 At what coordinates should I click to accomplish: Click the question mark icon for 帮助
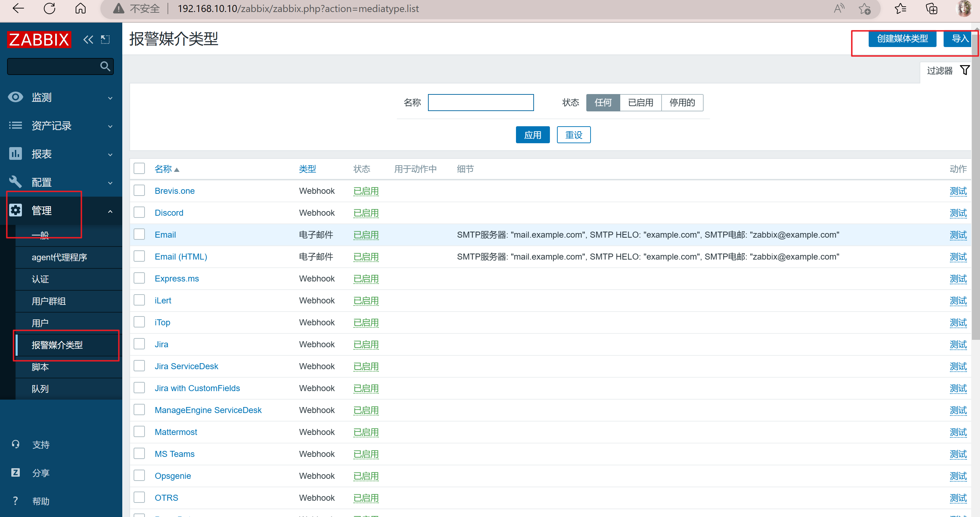click(15, 501)
